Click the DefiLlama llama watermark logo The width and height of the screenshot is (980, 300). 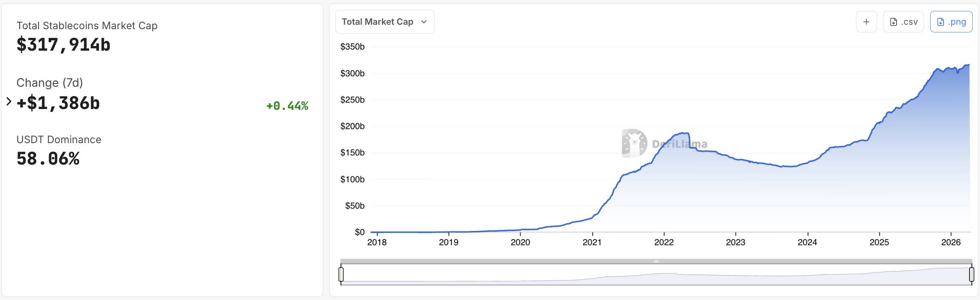click(634, 143)
